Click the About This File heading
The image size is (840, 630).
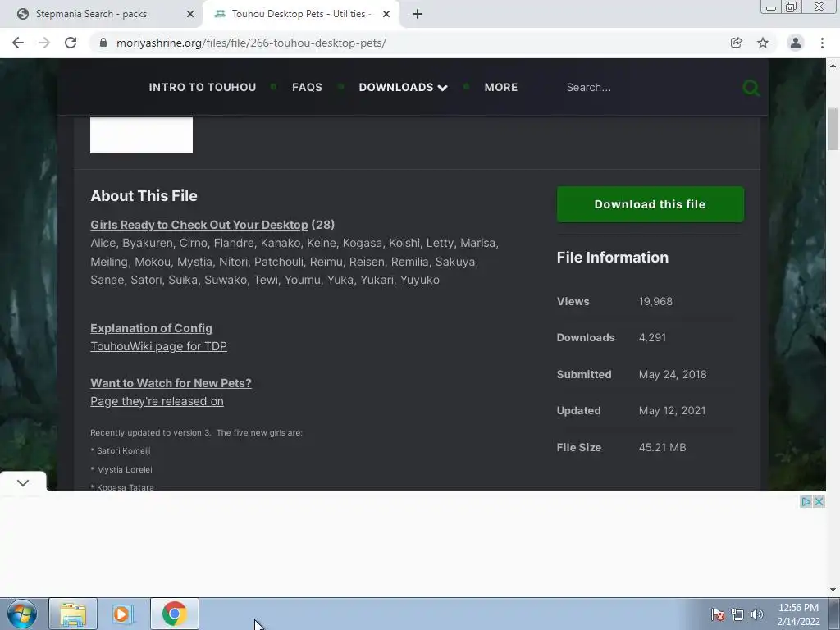[144, 196]
